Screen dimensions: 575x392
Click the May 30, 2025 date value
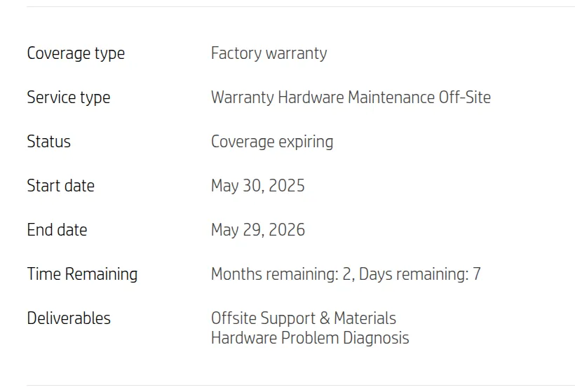[257, 186]
